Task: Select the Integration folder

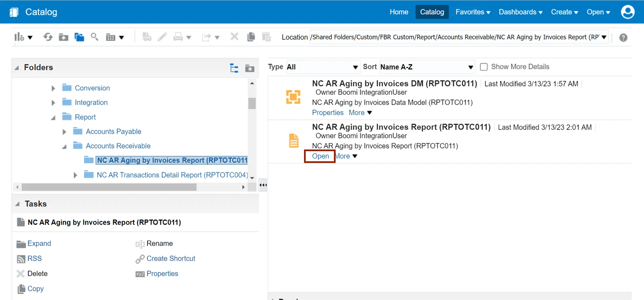Action: (x=91, y=103)
